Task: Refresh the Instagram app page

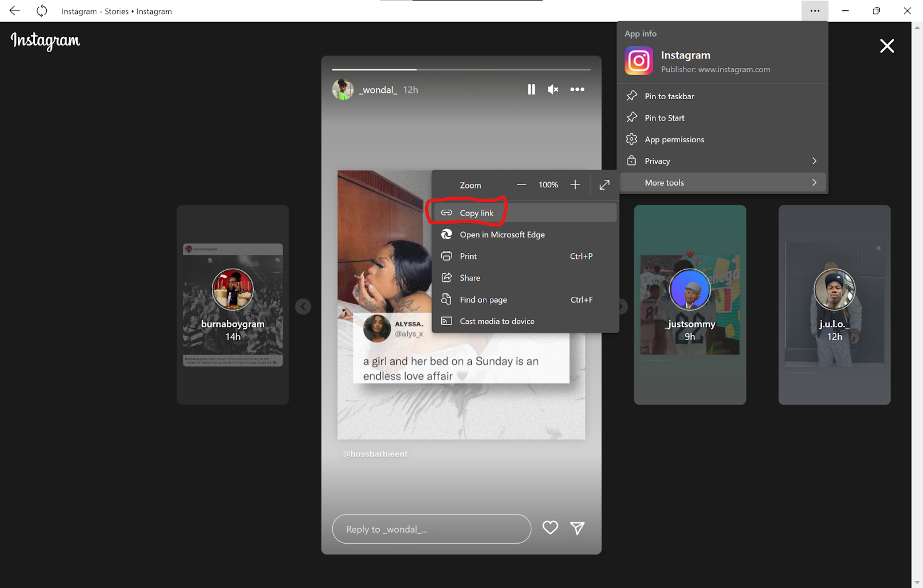Action: pyautogui.click(x=42, y=11)
